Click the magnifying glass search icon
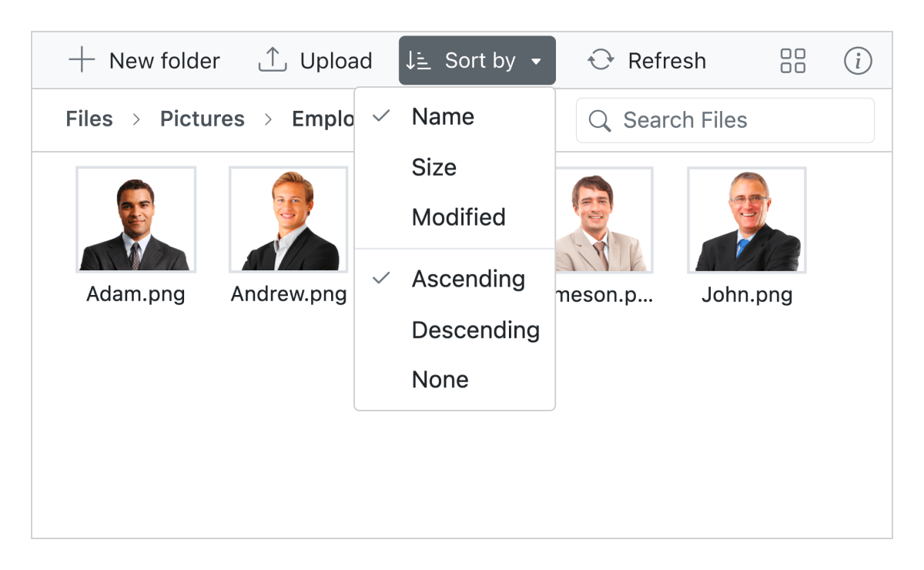The width and height of the screenshot is (924, 570). pos(600,120)
